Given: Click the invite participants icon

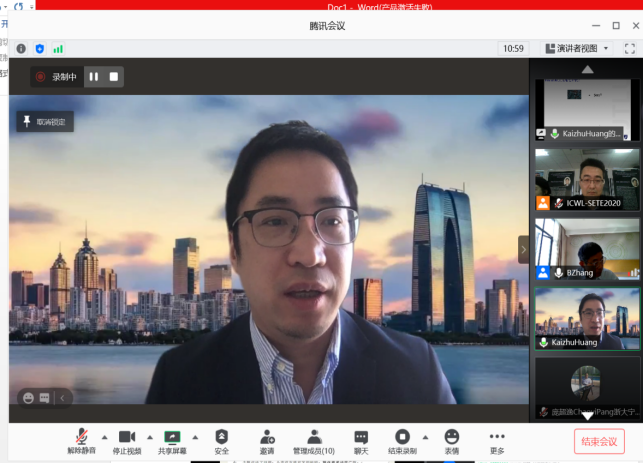Looking at the screenshot, I should point(267,437).
